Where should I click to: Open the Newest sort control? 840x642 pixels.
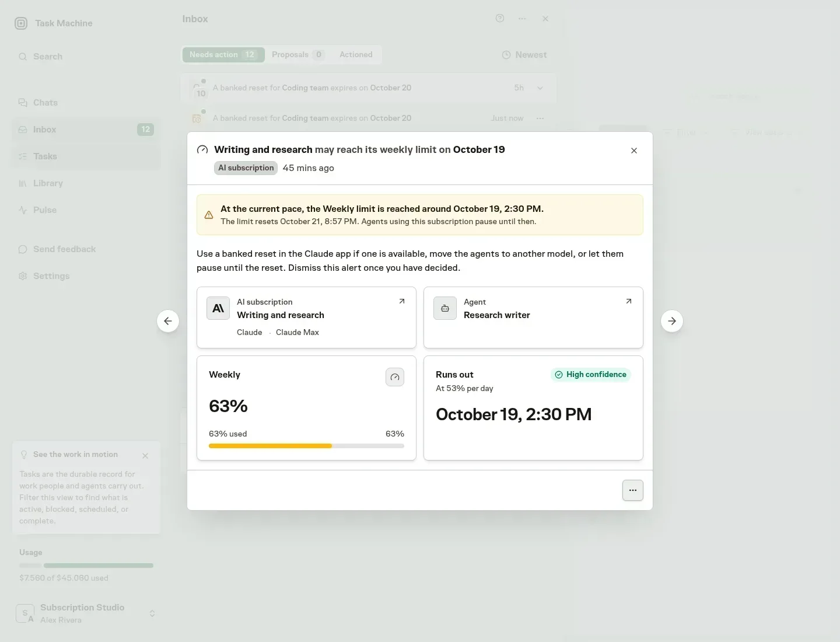click(524, 55)
